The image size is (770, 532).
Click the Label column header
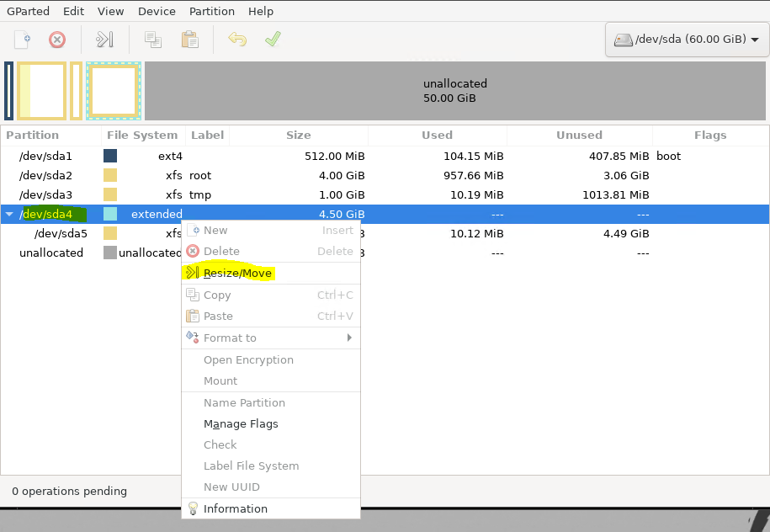[207, 135]
